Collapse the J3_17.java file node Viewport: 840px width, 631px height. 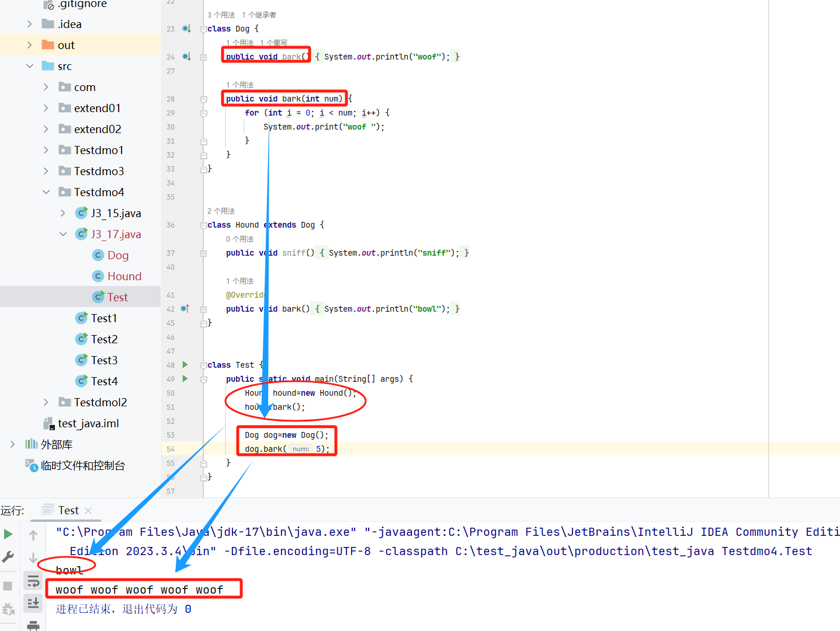[63, 234]
